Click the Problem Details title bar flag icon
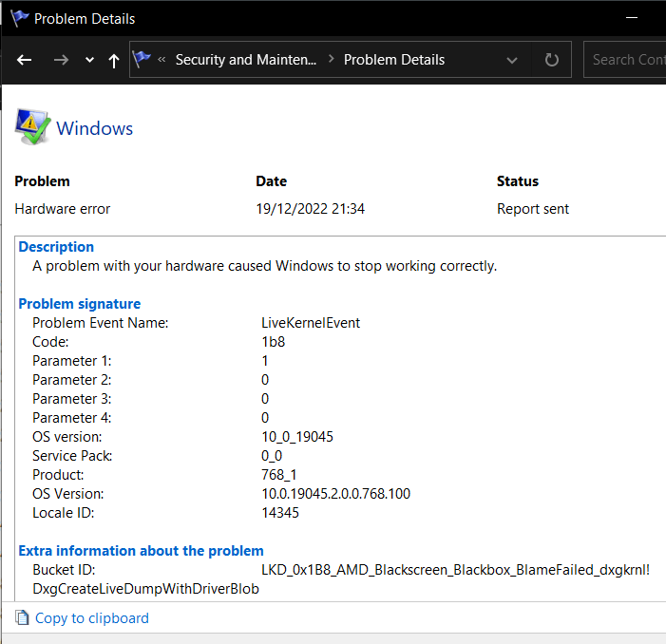The image size is (666, 644). pos(20,18)
